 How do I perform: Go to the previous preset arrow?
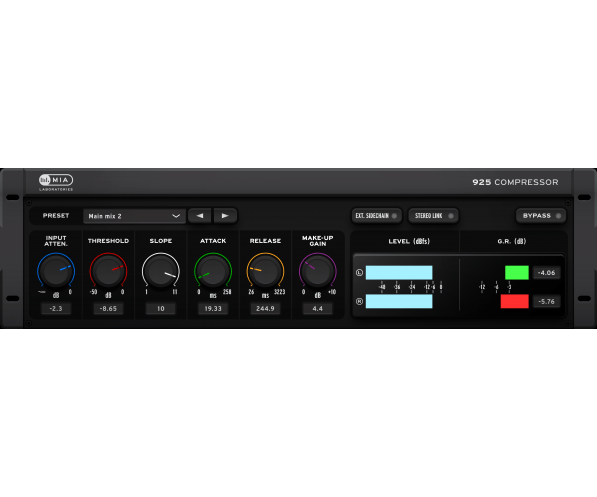[x=200, y=216]
